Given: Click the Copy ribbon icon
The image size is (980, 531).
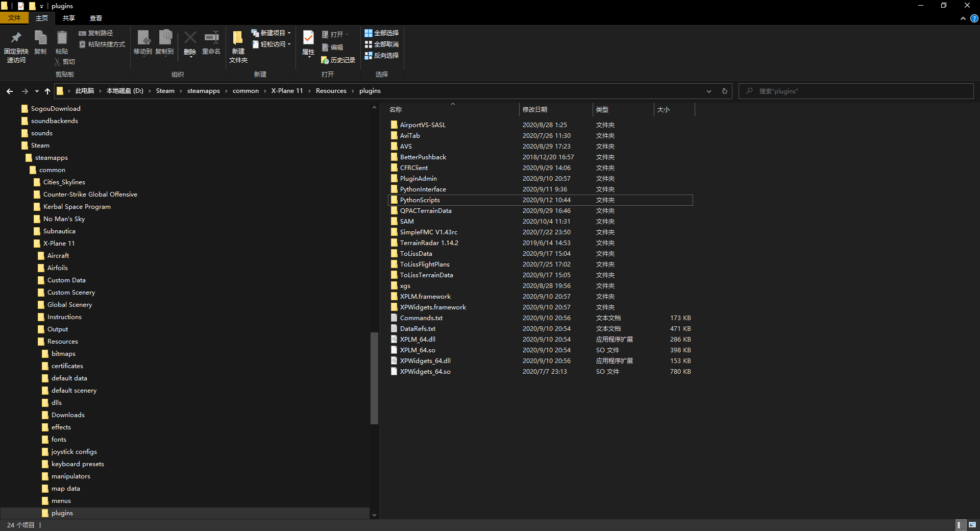Looking at the screenshot, I should [x=40, y=42].
